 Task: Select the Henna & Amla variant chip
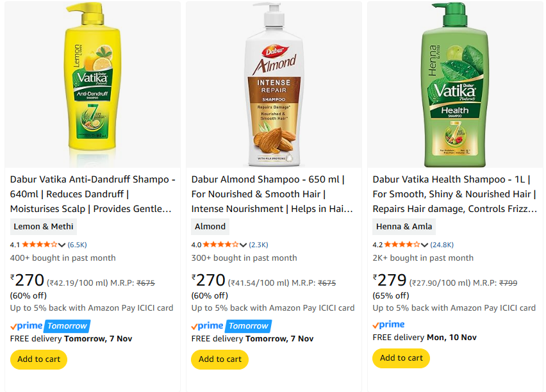[404, 226]
